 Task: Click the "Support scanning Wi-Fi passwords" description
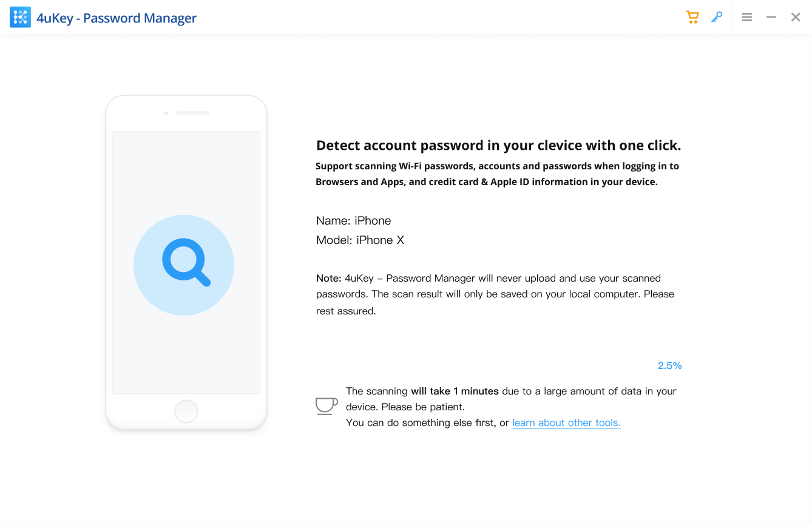[x=496, y=174]
